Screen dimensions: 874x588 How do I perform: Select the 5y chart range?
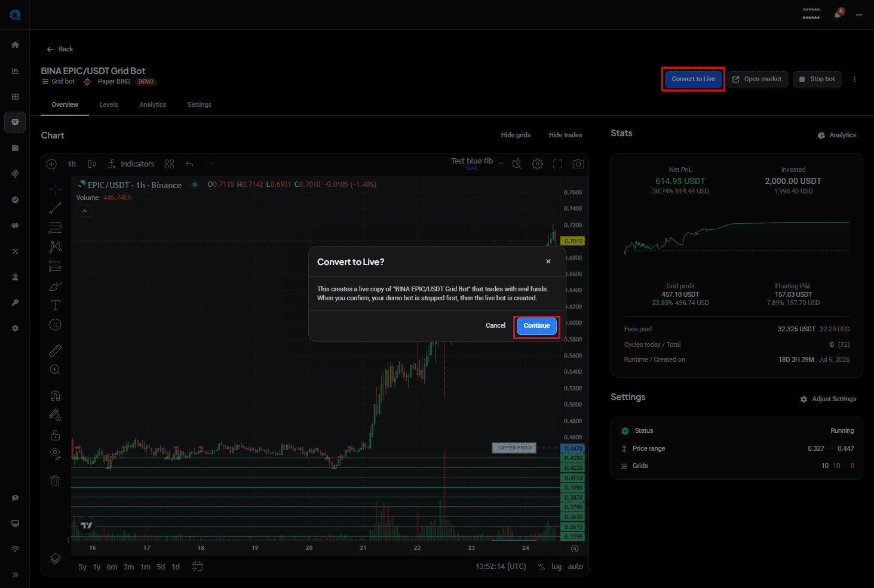(x=82, y=567)
